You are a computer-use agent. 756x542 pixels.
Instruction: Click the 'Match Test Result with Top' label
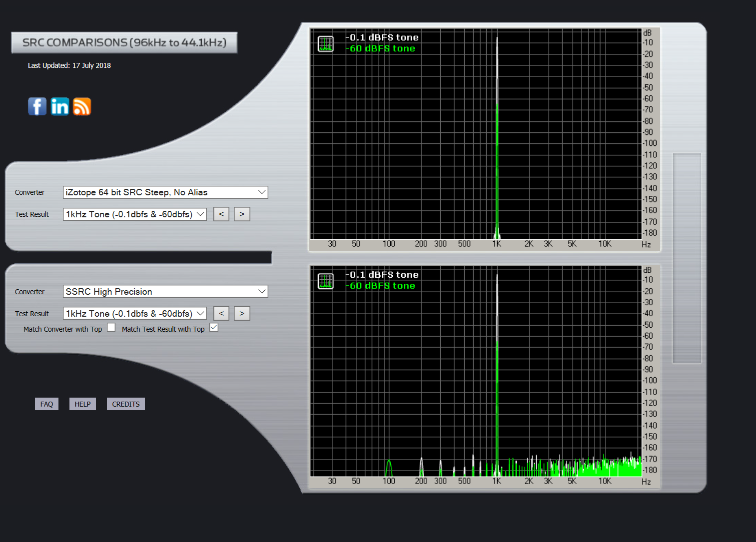click(x=163, y=329)
